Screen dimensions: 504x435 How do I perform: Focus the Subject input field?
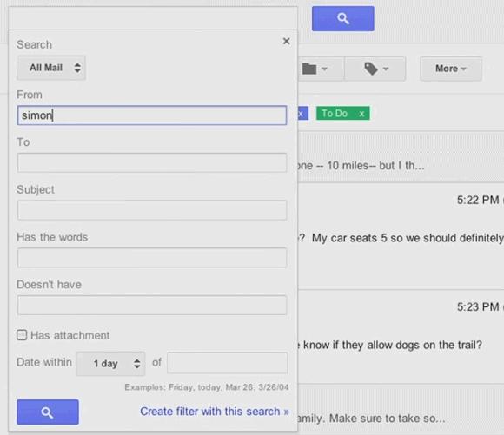[152, 210]
